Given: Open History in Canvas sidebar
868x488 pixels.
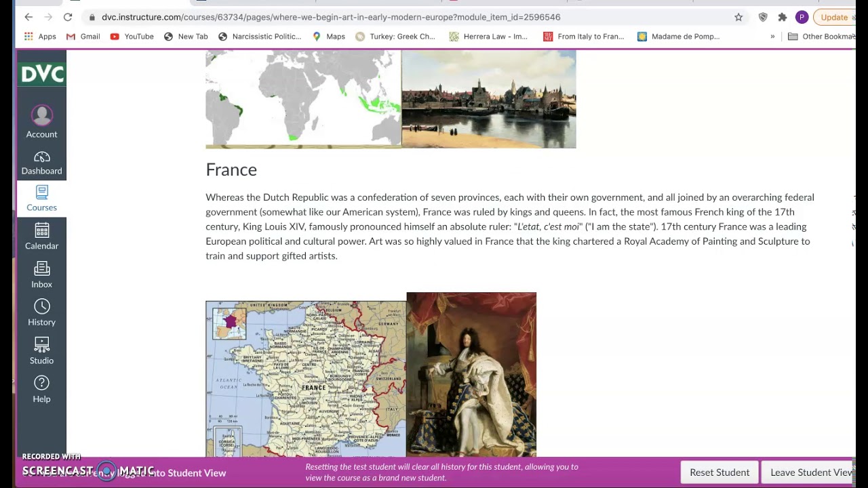Looking at the screenshot, I should (41, 313).
